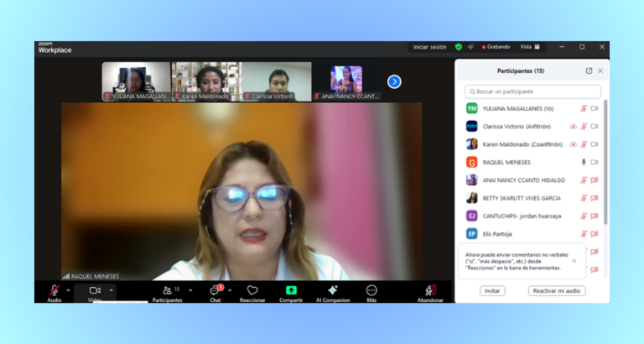Toggle the camera with the Video button
The height and width of the screenshot is (344, 644).
95,291
